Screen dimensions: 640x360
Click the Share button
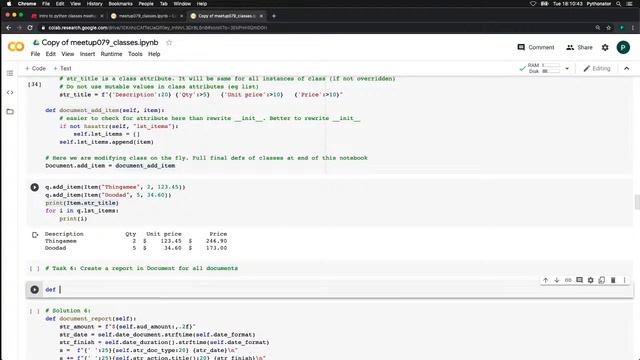(x=579, y=47)
